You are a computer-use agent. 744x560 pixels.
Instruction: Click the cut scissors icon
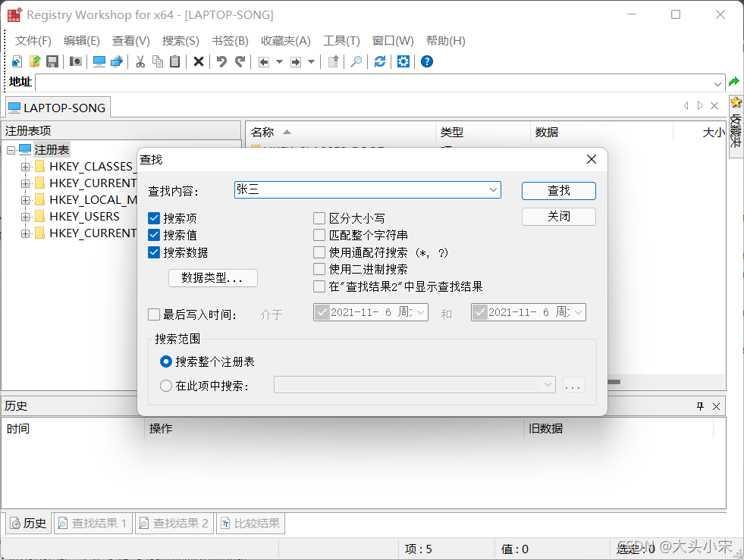coord(140,61)
